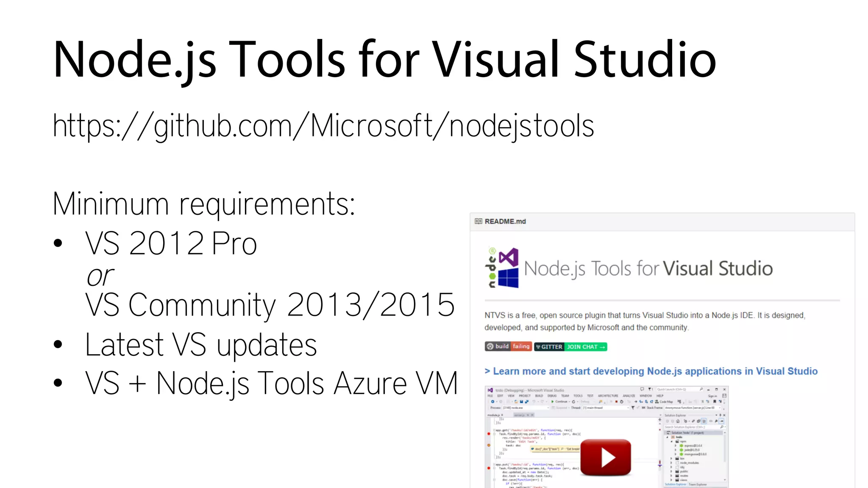Open the ARCHITECTURE menu in Visual Studio
This screenshot has width=868, height=488.
(608, 396)
